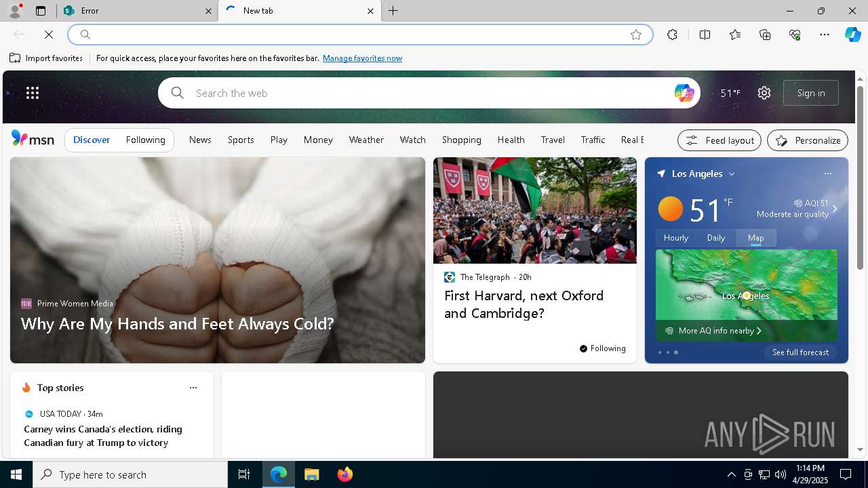Switch to Following feed
The height and width of the screenshot is (488, 868).
[x=146, y=140]
